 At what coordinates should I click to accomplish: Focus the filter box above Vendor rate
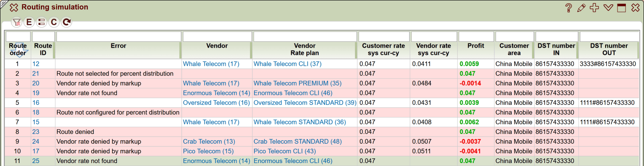[434, 37]
